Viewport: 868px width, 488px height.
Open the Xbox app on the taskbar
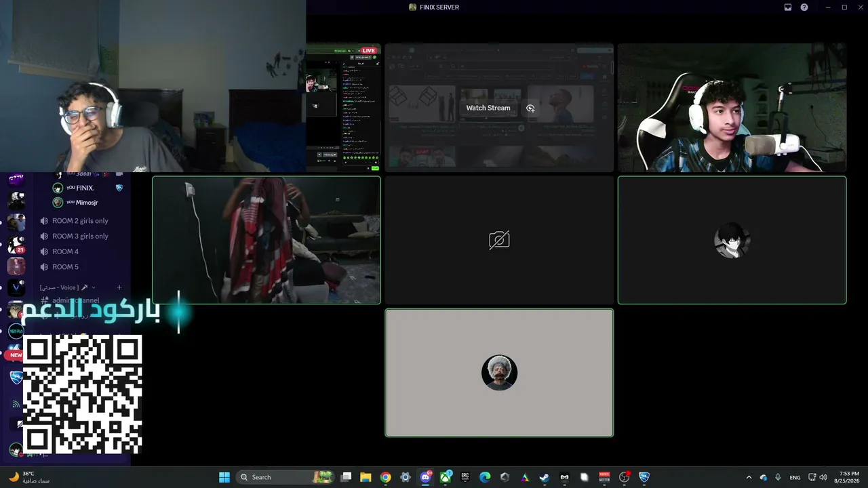[x=446, y=477]
